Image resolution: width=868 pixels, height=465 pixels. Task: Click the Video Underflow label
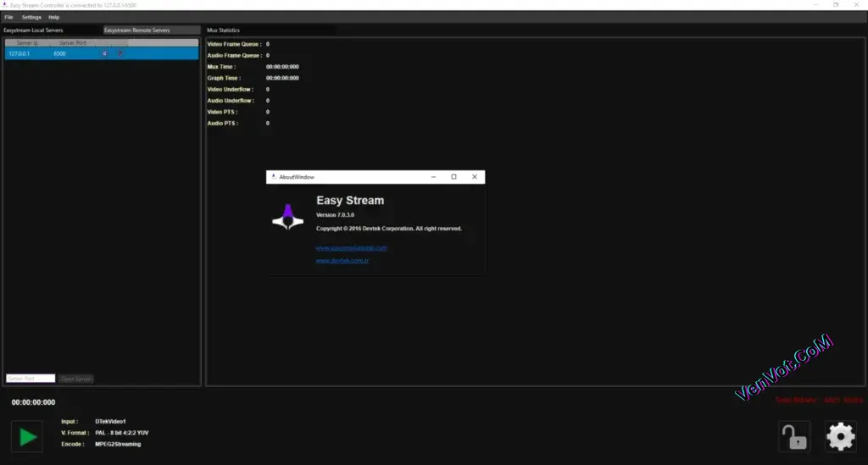pyautogui.click(x=231, y=89)
